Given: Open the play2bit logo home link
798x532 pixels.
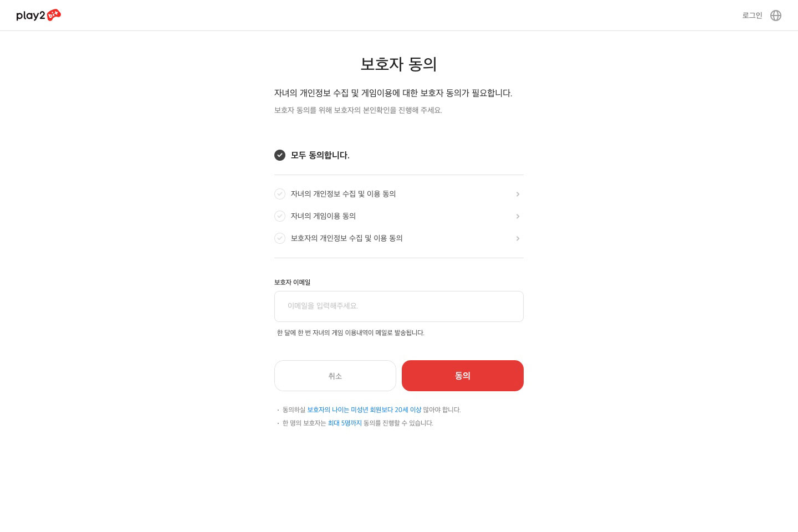Looking at the screenshot, I should pos(38,15).
